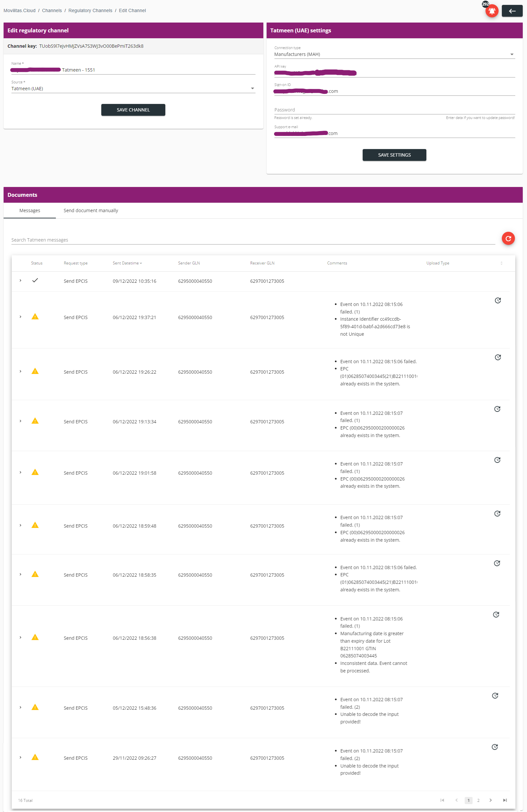This screenshot has height=812, width=527.
Task: Click warning icon on 06/12/2022 19:37:21 row
Action: click(x=35, y=317)
